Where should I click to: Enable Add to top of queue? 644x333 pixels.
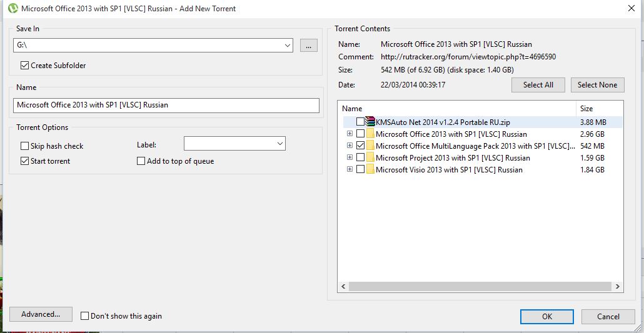coord(141,161)
